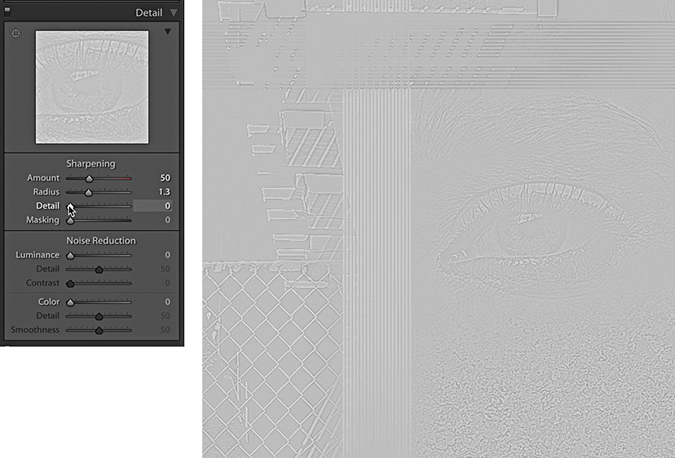Click the Detail panel title text
Viewport: 675px width, 458px height.
pos(149,13)
